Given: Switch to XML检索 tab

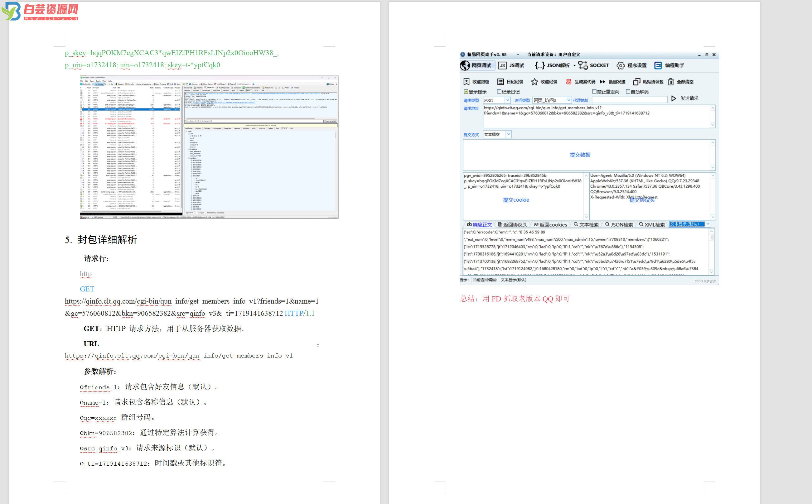Looking at the screenshot, I should click(x=652, y=224).
